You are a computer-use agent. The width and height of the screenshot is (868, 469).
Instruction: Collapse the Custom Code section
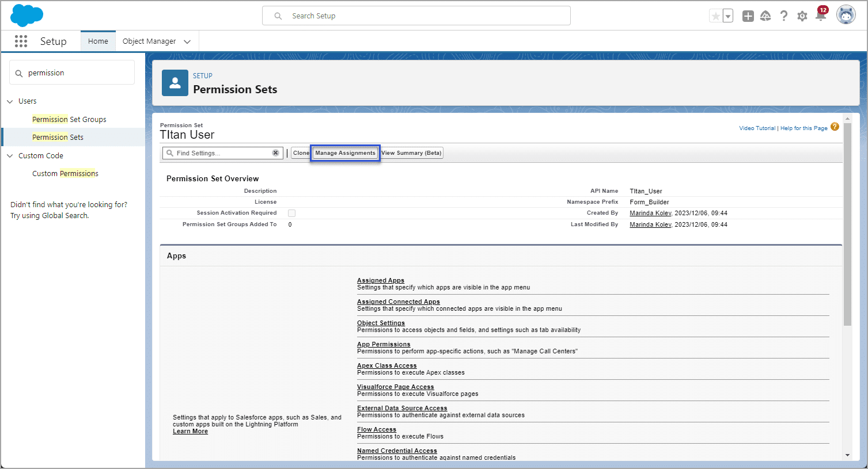pos(10,155)
